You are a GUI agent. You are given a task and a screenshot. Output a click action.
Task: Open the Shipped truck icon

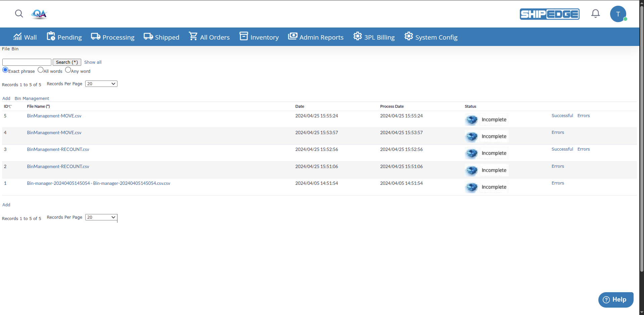click(148, 36)
